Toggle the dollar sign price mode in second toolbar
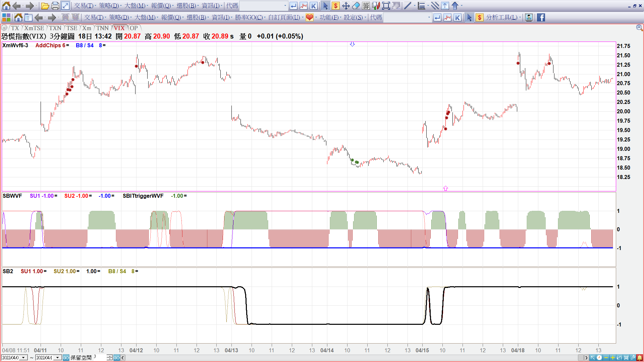Viewport: 644px width, 362px height. click(480, 17)
